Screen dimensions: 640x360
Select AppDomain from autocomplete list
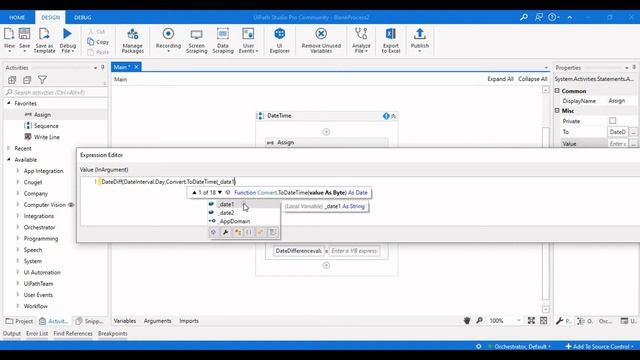[x=244, y=221]
